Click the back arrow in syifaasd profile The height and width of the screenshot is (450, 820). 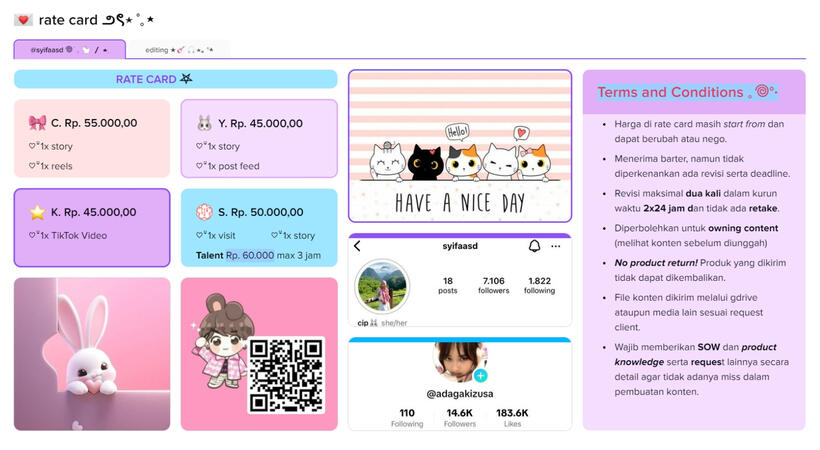(x=357, y=246)
